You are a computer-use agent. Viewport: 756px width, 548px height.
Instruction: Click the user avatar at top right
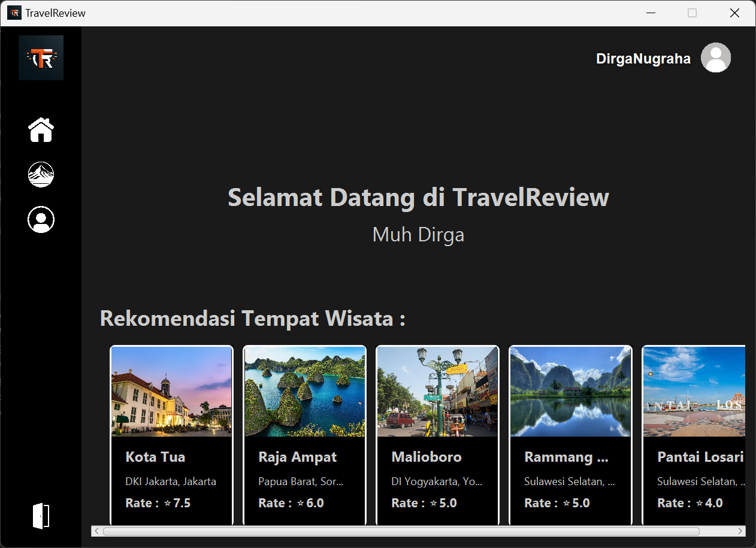pyautogui.click(x=716, y=58)
